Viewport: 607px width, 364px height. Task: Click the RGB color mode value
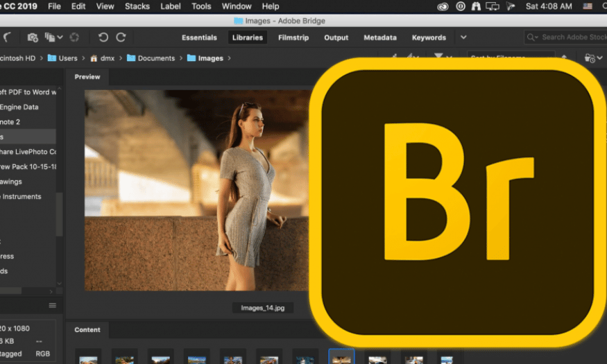point(42,354)
